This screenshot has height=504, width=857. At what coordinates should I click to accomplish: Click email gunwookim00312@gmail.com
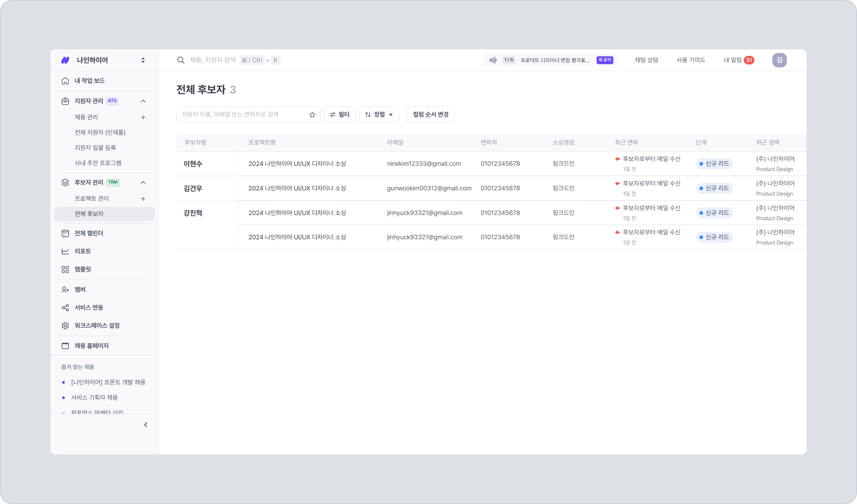(x=429, y=188)
